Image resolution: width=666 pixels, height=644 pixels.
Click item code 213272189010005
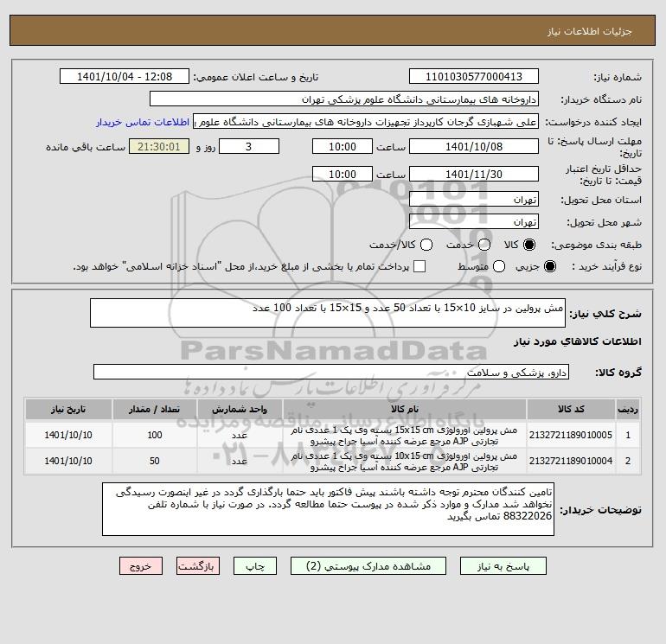tap(571, 435)
